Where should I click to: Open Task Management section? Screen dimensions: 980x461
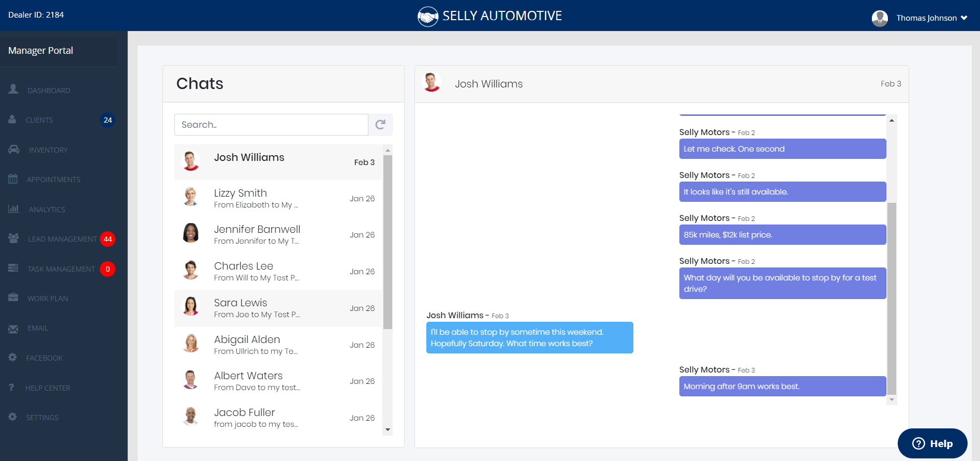(x=62, y=269)
